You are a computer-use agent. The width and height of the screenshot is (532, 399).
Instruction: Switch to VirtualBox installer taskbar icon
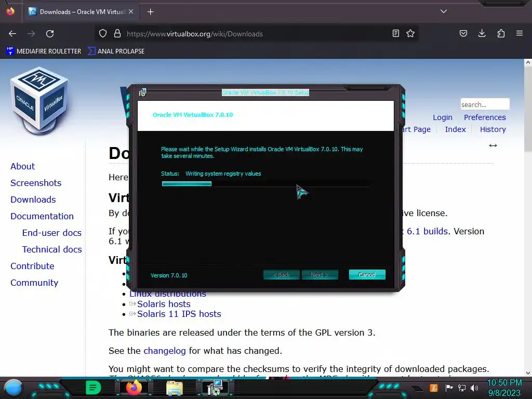pos(216,388)
